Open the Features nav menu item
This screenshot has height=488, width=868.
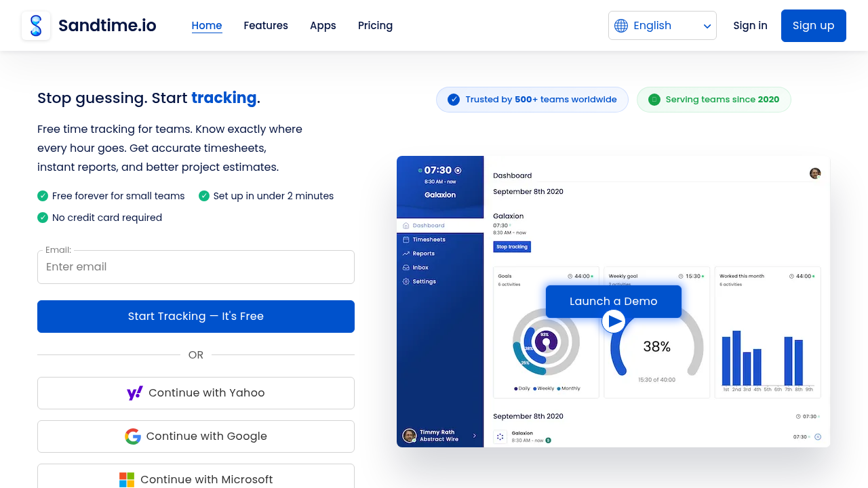(266, 26)
